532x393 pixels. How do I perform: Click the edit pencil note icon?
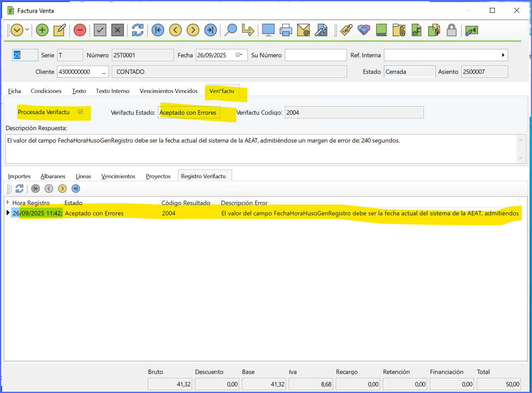click(60, 30)
